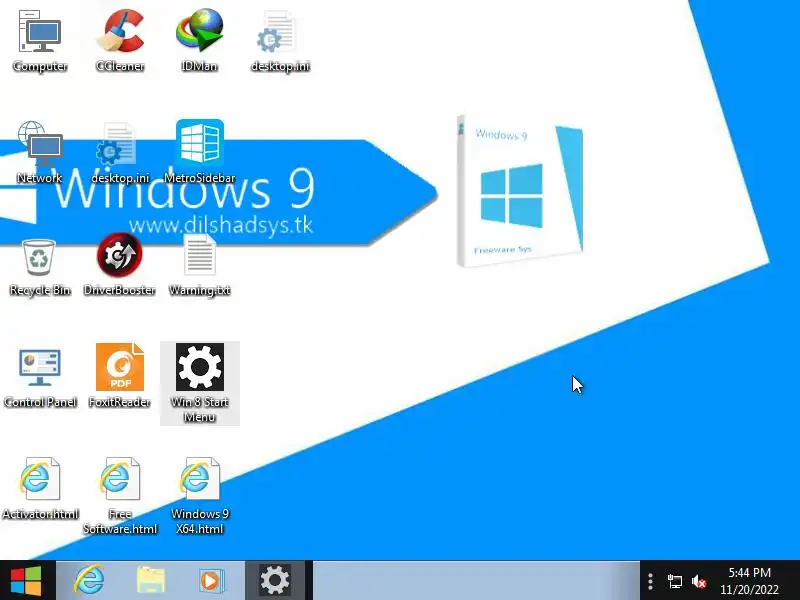Image resolution: width=800 pixels, height=600 pixels.
Task: Select the Recycle Bin
Action: [40, 268]
